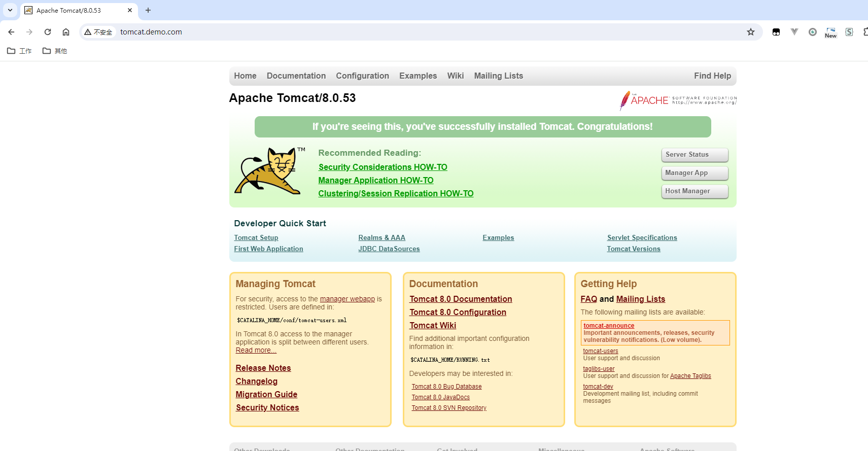Open the Tomcat 8.0 Documentation link

click(461, 299)
